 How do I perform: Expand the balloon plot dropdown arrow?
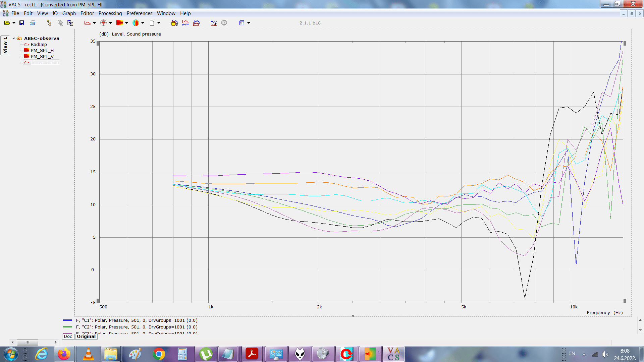coord(143,23)
